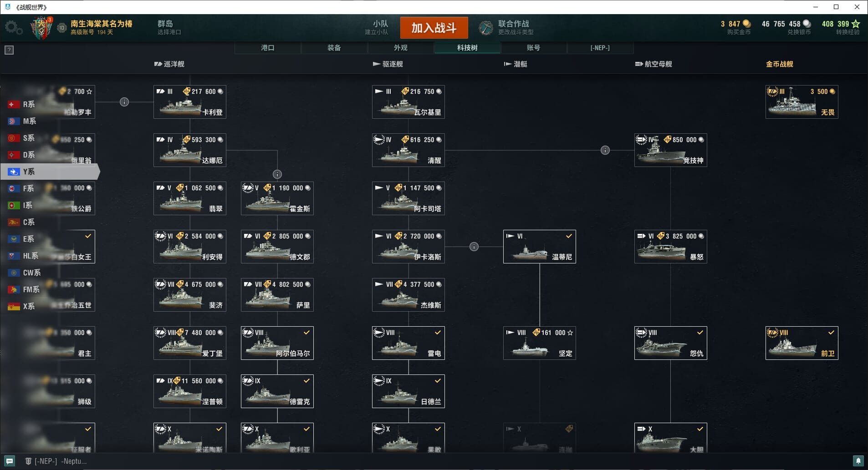Click the 联合作战 battle type icon
This screenshot has width=868, height=470.
click(x=486, y=28)
